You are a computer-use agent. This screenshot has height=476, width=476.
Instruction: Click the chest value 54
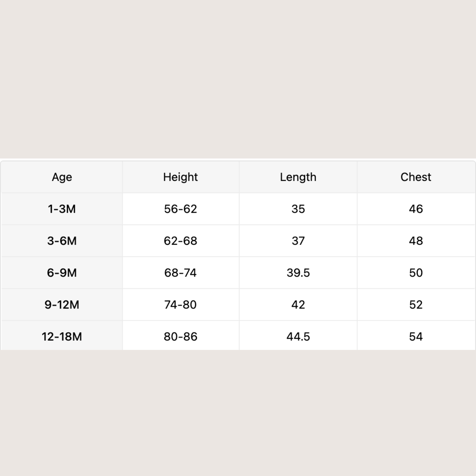pos(416,337)
